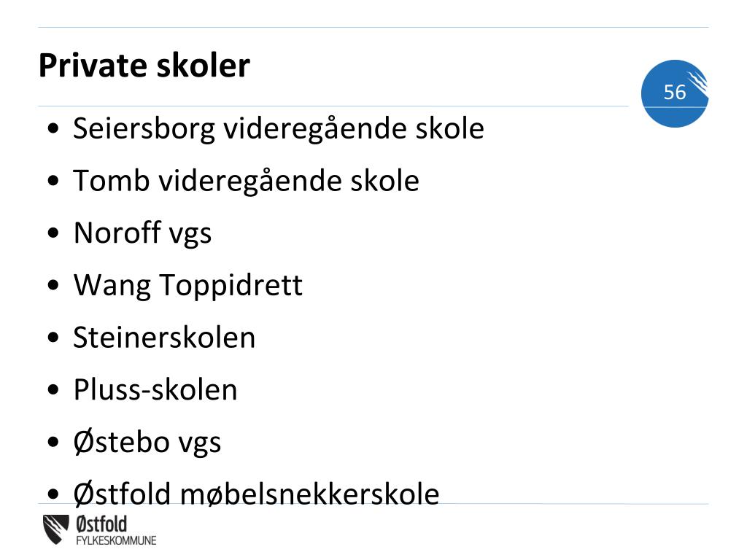Click the bold "Østfold" word in the footer logo

click(101, 524)
